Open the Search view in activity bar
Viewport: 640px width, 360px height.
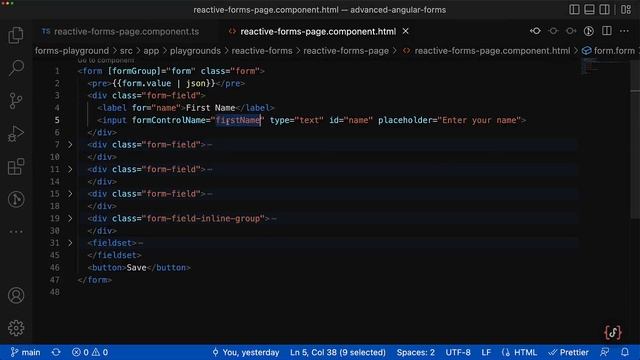tap(16, 68)
